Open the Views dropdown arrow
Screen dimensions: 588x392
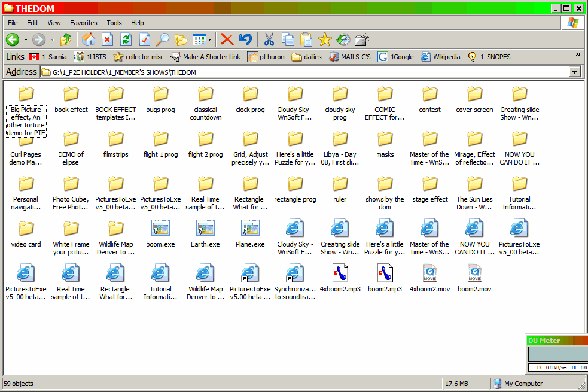click(x=209, y=40)
